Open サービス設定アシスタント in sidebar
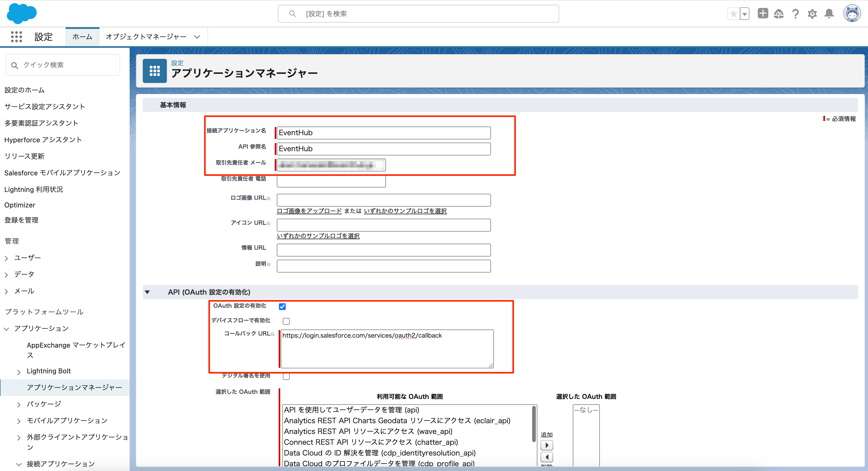 pyautogui.click(x=45, y=107)
